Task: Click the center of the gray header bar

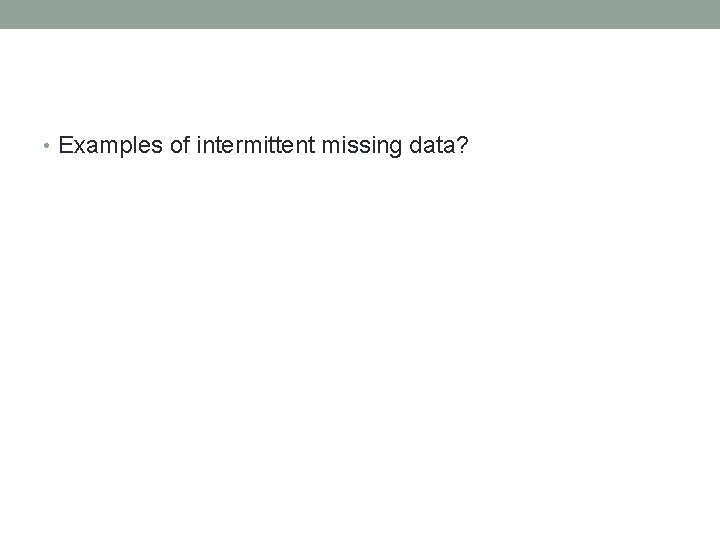Action: coord(360,14)
